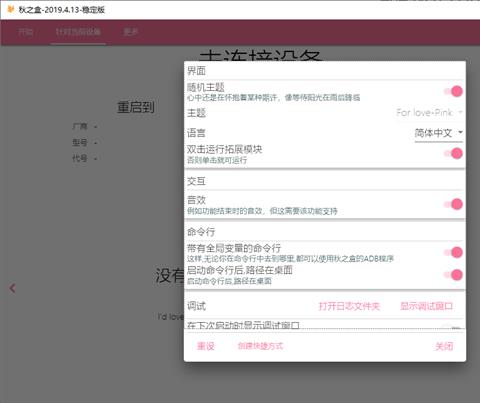Click the 显示调试窗口 button
The height and width of the screenshot is (403, 480).
tap(426, 306)
